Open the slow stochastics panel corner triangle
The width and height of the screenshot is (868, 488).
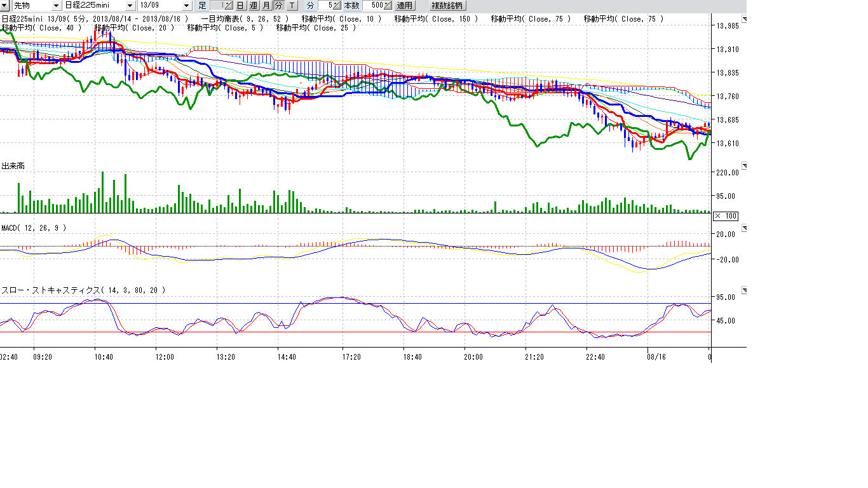[x=744, y=290]
